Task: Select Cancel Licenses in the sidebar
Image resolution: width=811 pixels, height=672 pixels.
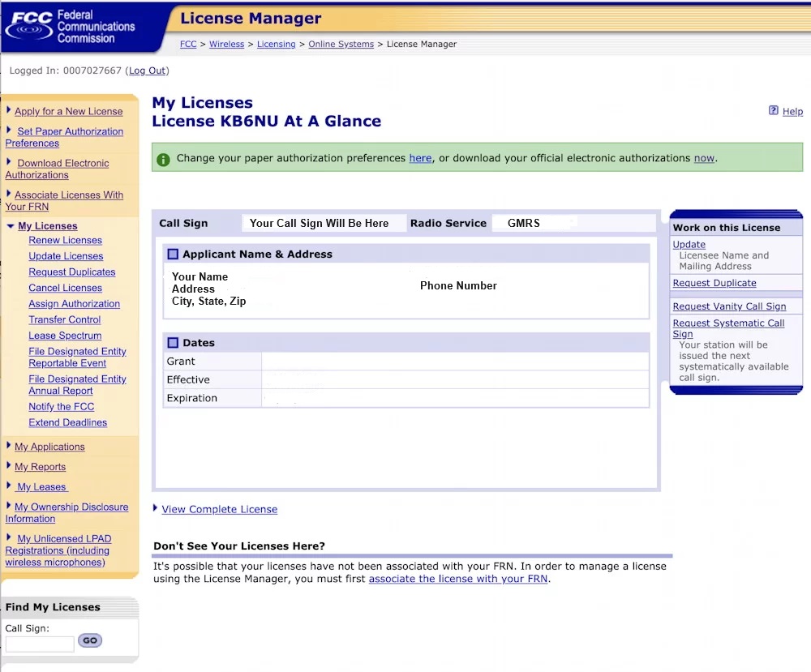Action: click(65, 288)
